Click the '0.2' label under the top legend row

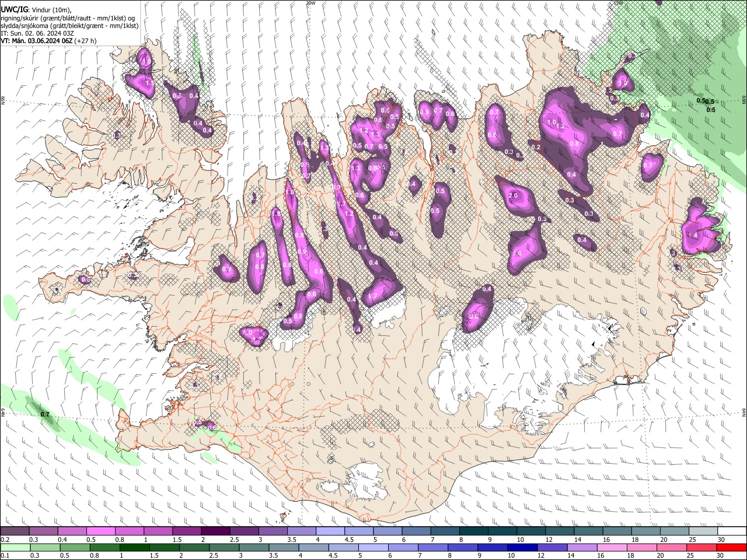tap(5, 540)
